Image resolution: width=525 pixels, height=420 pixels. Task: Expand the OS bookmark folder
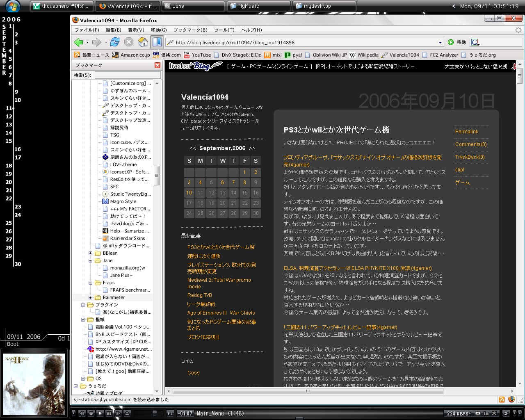tap(83, 379)
